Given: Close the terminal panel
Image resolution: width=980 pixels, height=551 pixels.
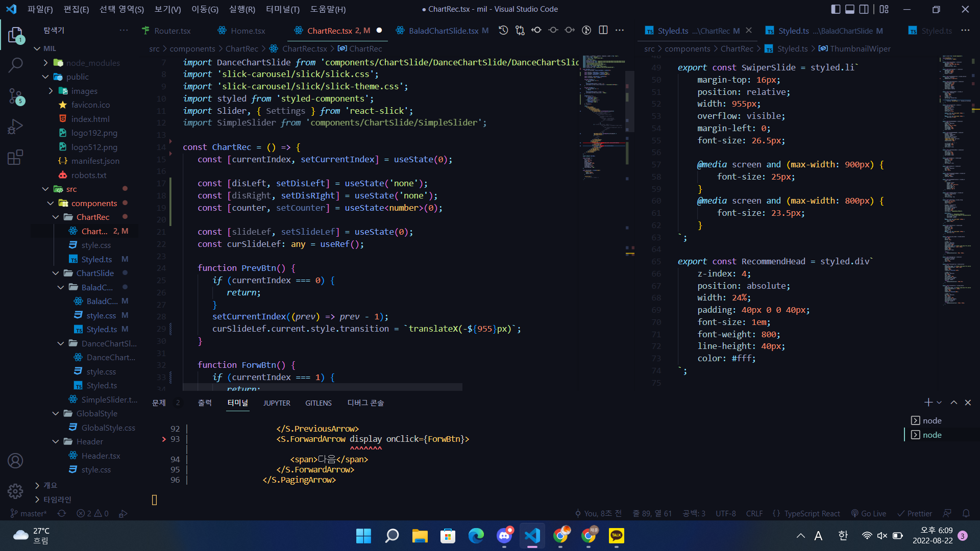Looking at the screenshot, I should click(x=968, y=403).
